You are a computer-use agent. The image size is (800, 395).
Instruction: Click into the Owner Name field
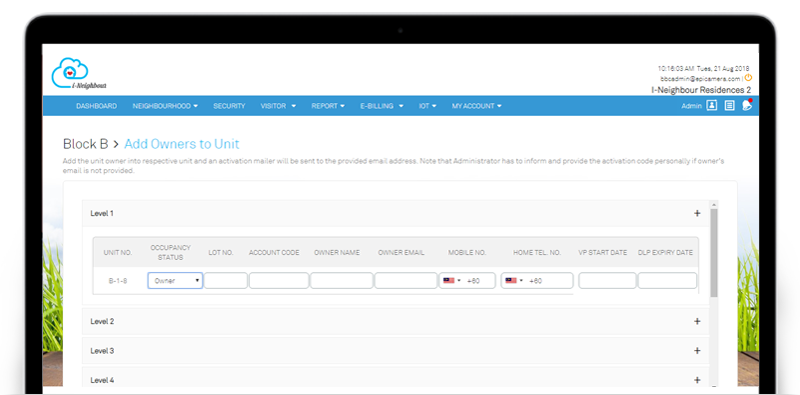(341, 281)
